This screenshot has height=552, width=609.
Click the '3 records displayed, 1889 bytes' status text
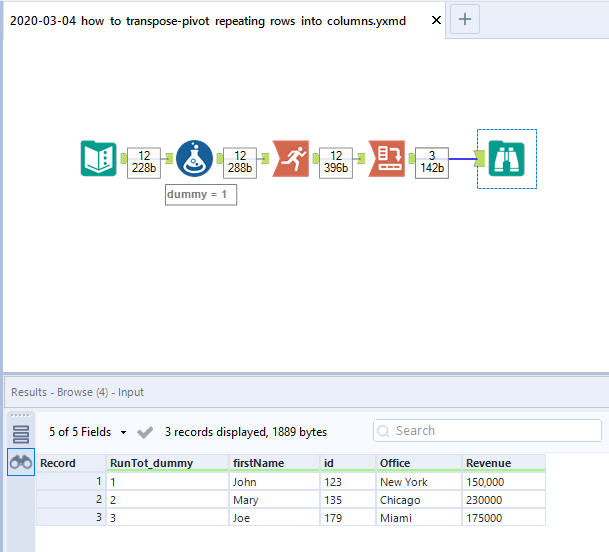click(x=246, y=432)
